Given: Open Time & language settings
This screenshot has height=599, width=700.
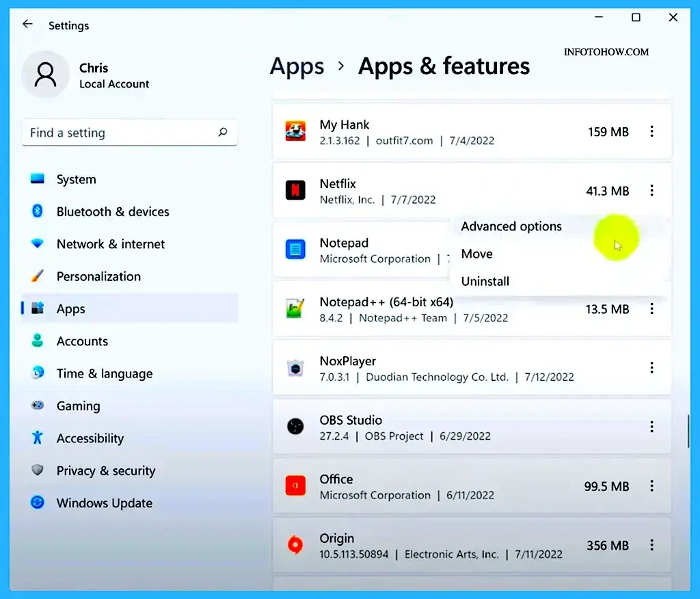Looking at the screenshot, I should point(130,373).
